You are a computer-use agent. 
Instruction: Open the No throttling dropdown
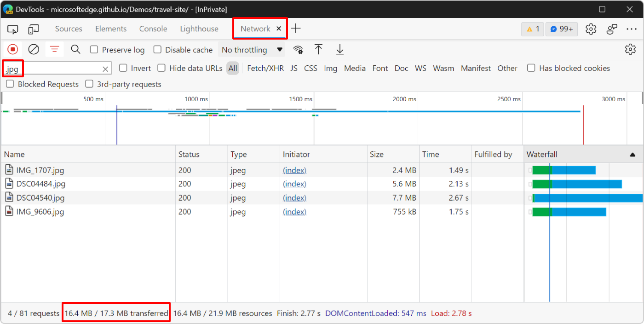pos(251,49)
